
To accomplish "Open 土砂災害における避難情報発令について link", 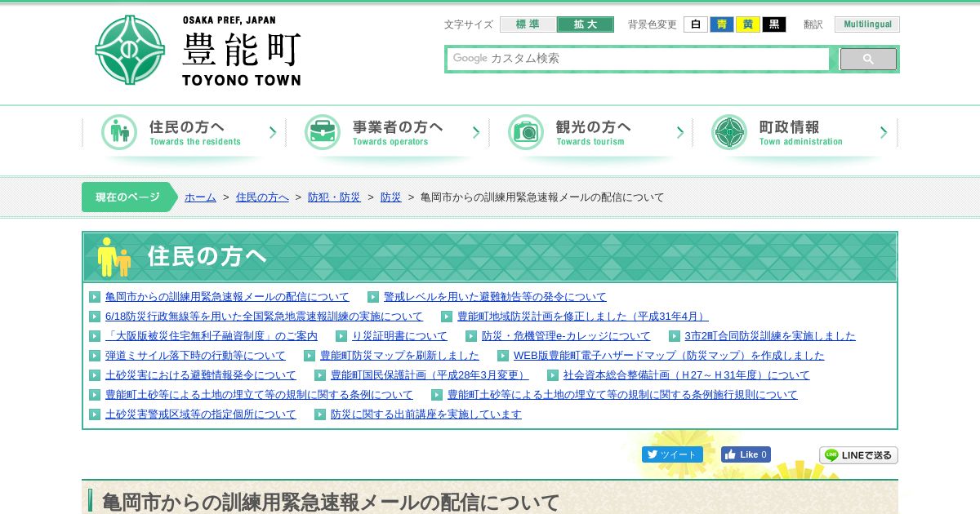I will coord(201,375).
